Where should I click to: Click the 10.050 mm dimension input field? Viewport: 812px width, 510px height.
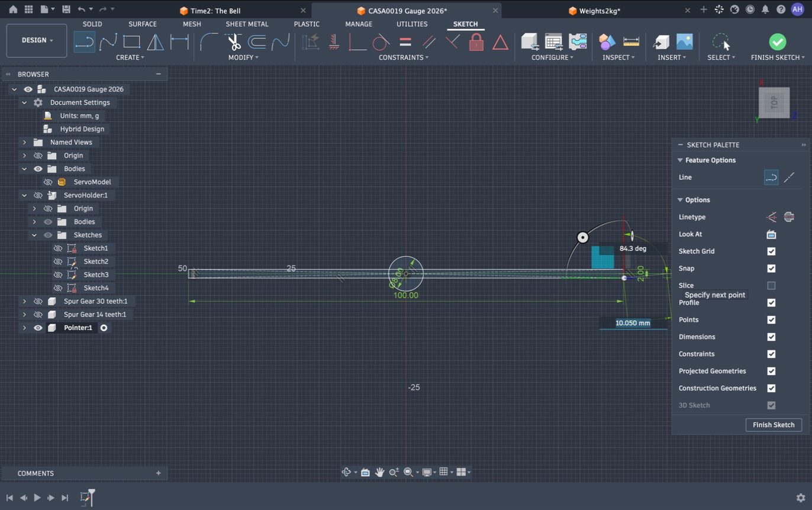point(633,323)
